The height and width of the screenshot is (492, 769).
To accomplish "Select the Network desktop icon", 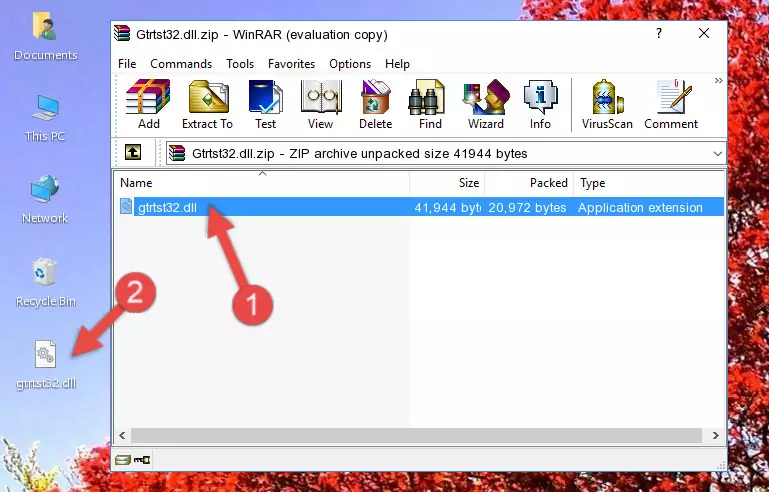I will coord(45,199).
